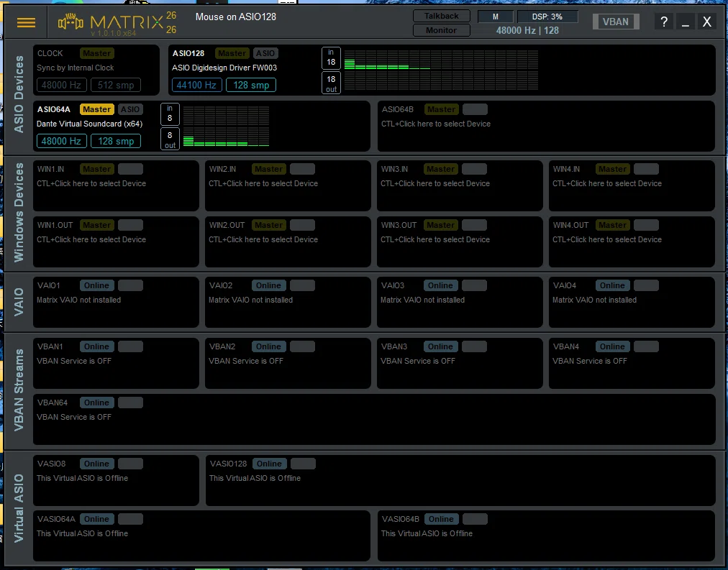Click the ASIO128 in 18 channel box

[331, 58]
